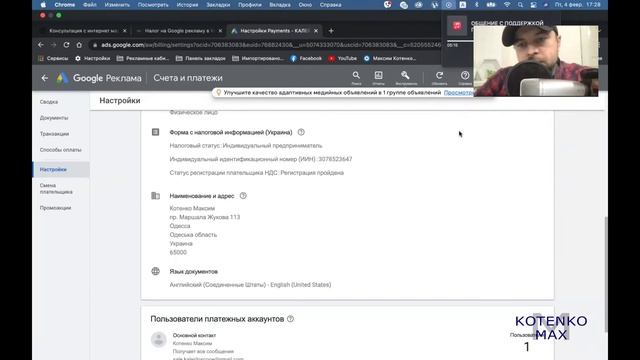
Task: Click the globe icon for document language
Action: tap(156, 271)
